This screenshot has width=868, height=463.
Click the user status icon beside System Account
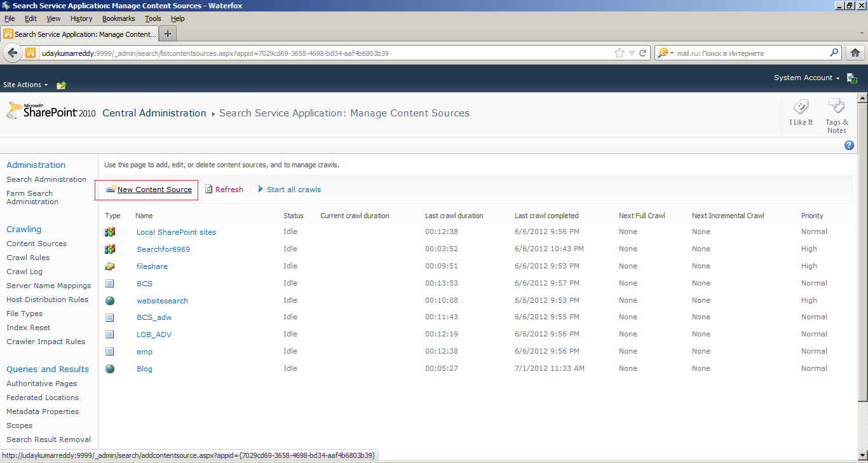852,78
